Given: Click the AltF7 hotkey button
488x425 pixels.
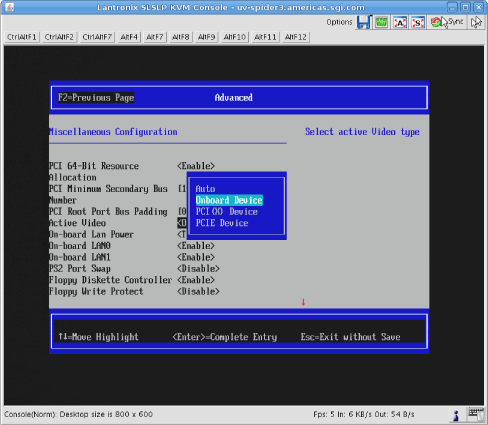Looking at the screenshot, I should pos(155,37).
